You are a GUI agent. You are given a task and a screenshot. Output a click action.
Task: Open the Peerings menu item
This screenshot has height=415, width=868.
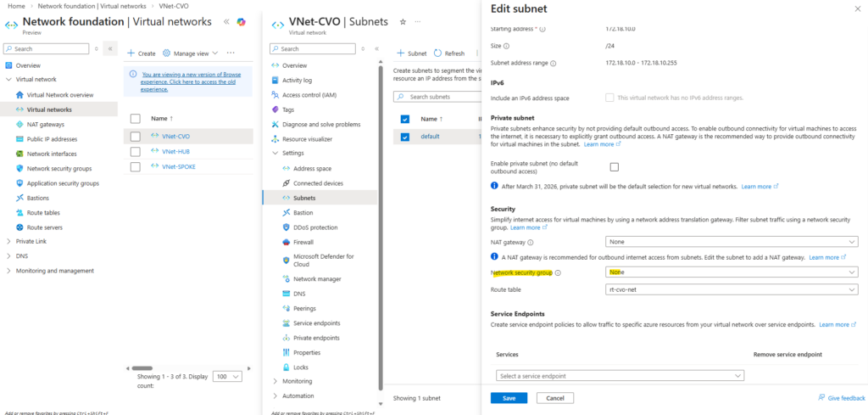[x=304, y=308]
